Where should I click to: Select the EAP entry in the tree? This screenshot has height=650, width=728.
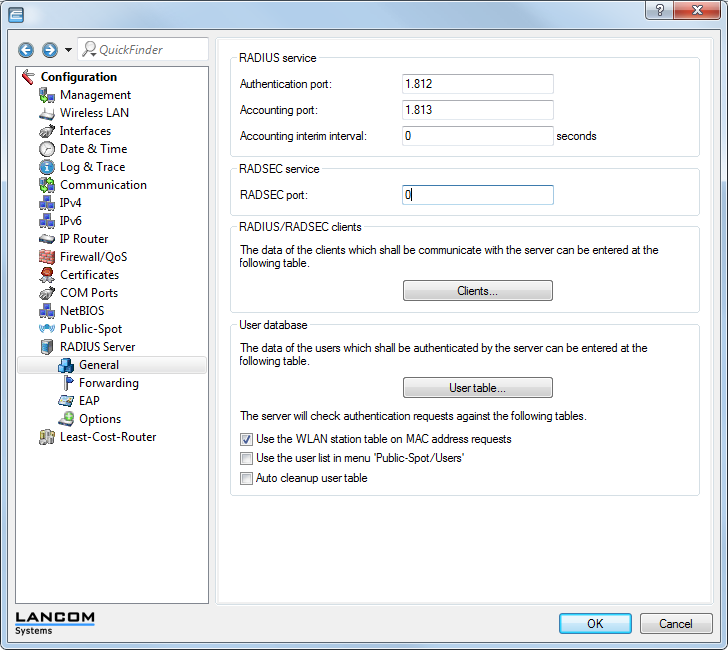tap(89, 401)
